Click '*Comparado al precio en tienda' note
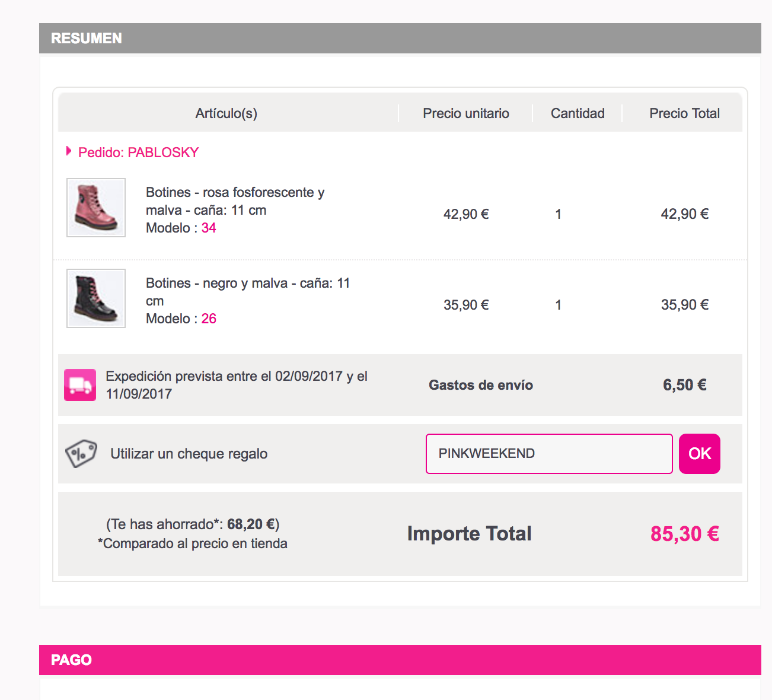The height and width of the screenshot is (700, 772). [x=193, y=543]
